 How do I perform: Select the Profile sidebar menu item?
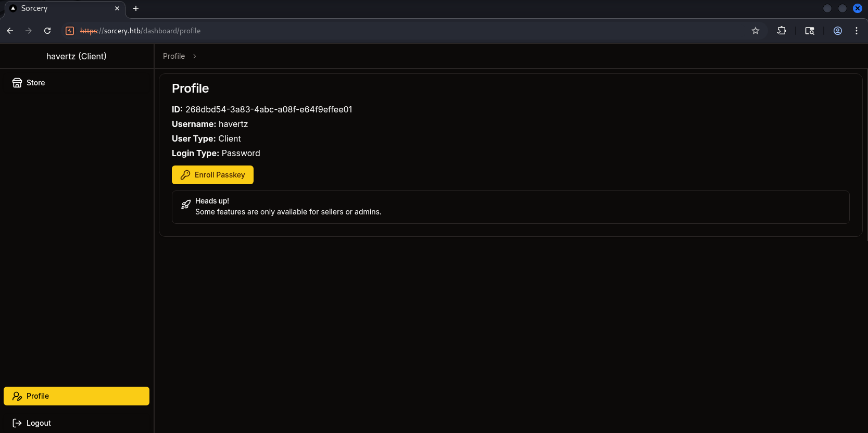point(77,396)
